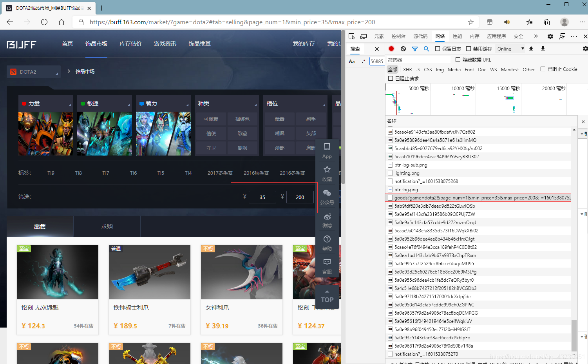Reload the BUFF market page
The height and width of the screenshot is (364, 588).
coord(44,22)
